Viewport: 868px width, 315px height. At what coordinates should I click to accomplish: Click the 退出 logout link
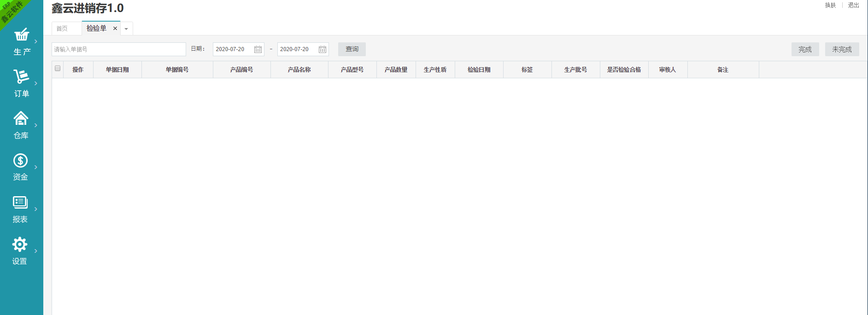point(853,6)
